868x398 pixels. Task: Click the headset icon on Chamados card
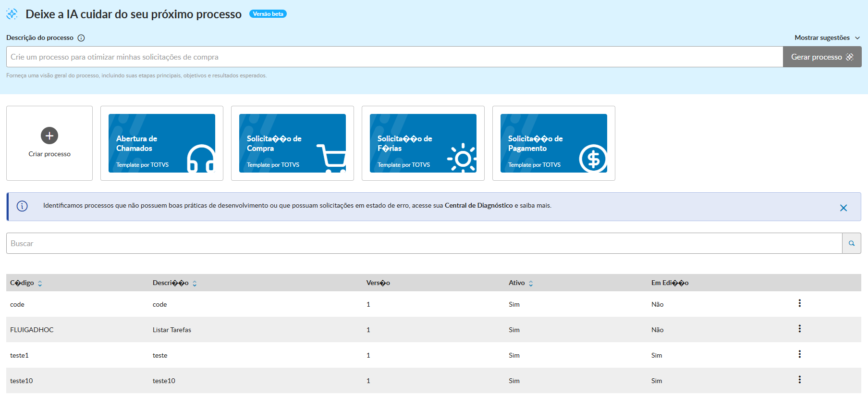201,158
